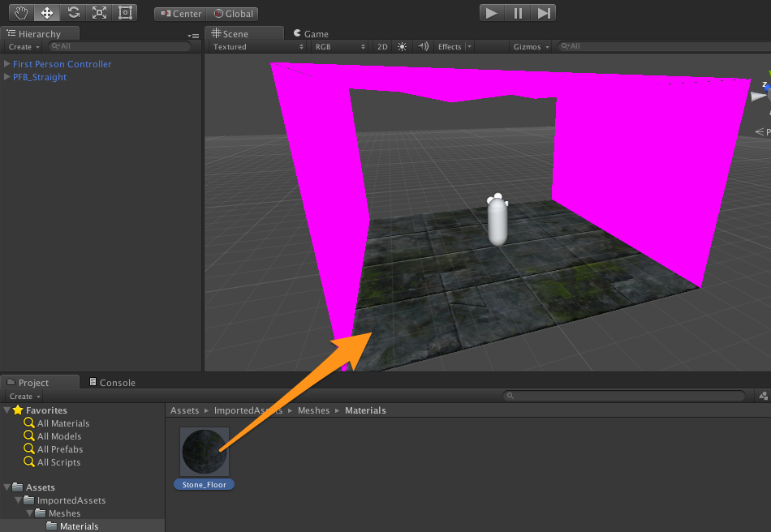
Task: Collapse the ImportedAssets folder
Action: click(x=18, y=500)
